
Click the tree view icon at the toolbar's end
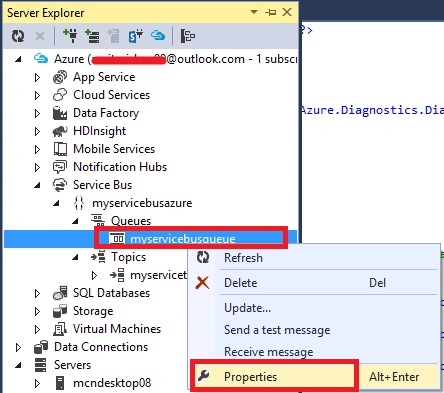pos(188,36)
